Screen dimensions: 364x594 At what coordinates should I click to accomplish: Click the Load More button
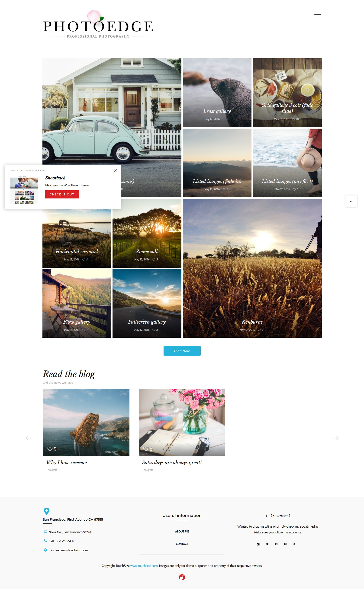coord(182,351)
